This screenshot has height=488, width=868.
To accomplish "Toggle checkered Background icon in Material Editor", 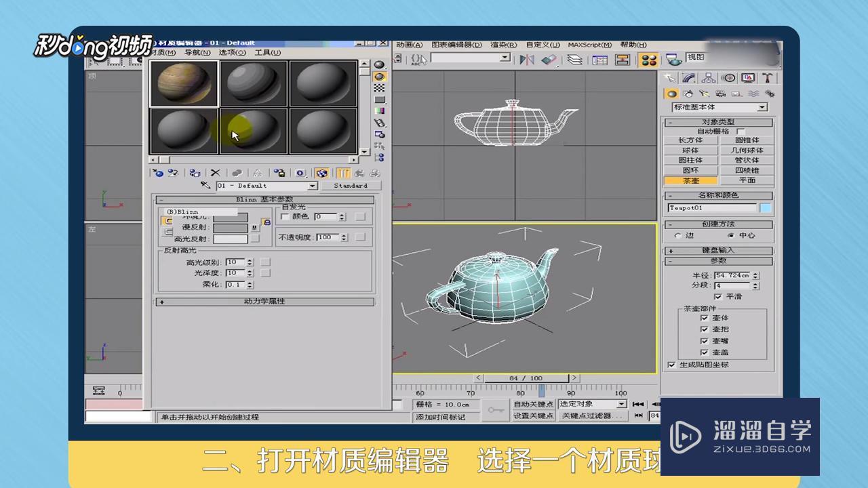I will pos(380,88).
